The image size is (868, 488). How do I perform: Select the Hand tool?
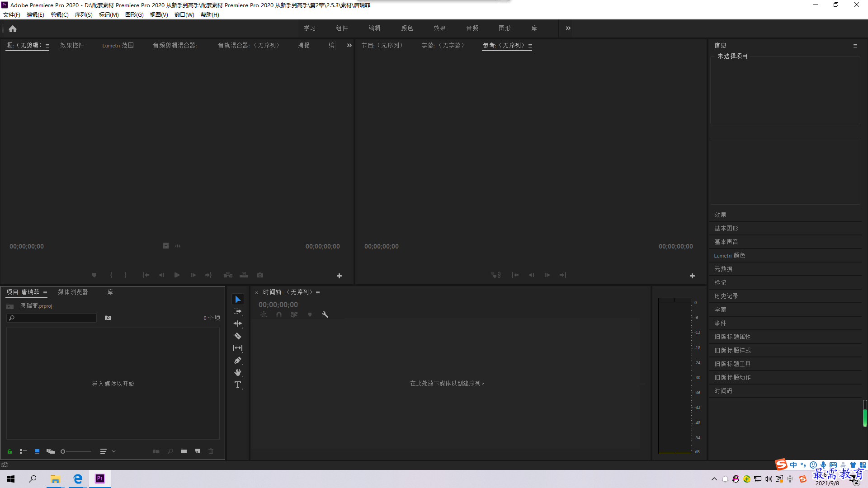[238, 373]
